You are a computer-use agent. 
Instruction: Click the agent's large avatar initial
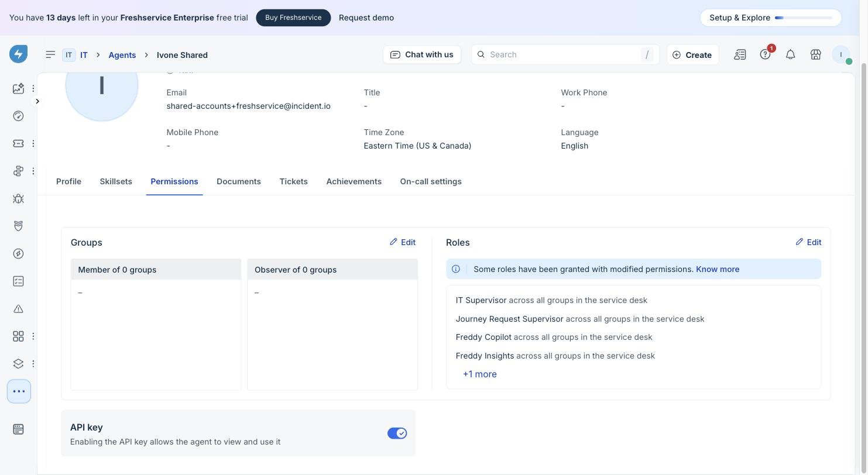point(102,86)
